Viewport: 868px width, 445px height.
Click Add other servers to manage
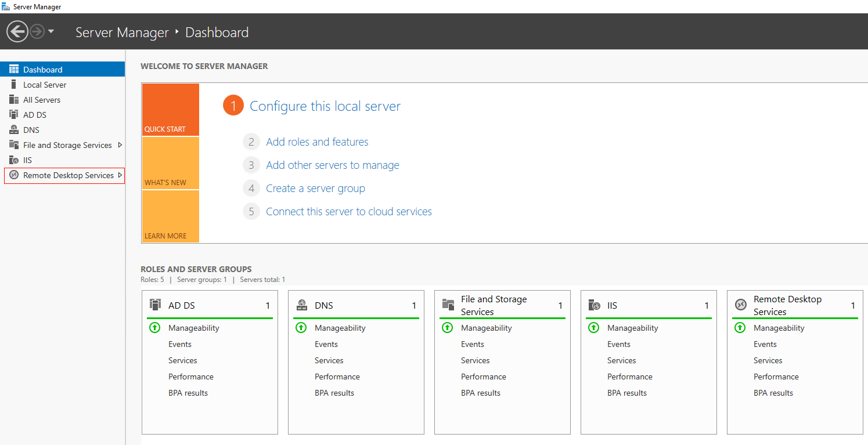click(333, 165)
